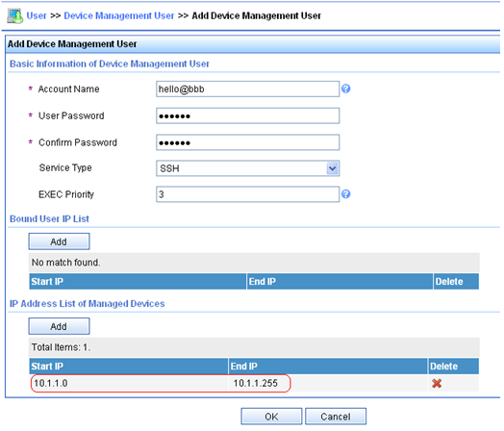The image size is (504, 431).
Task: Click Add under IP Address List of Managed Devices
Action: tap(59, 326)
